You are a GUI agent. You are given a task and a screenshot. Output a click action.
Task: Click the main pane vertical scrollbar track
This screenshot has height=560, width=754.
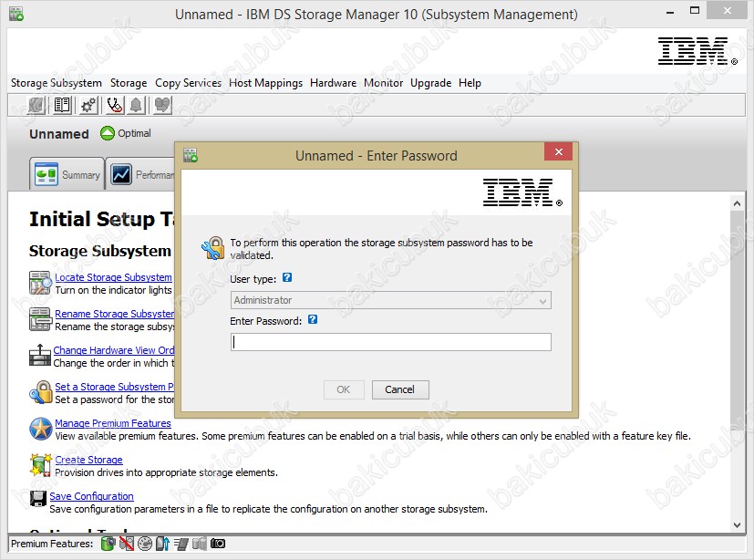click(737, 366)
